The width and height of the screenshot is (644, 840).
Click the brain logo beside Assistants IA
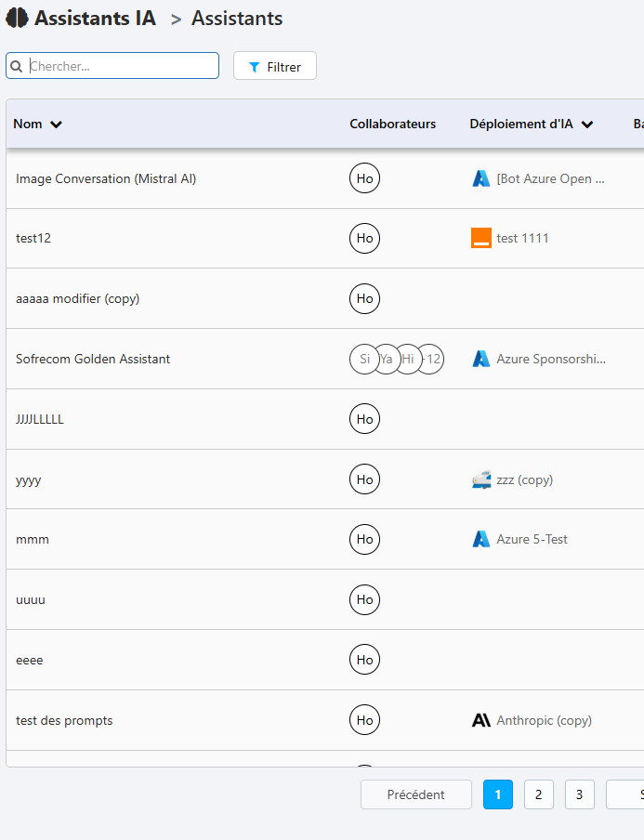click(17, 19)
